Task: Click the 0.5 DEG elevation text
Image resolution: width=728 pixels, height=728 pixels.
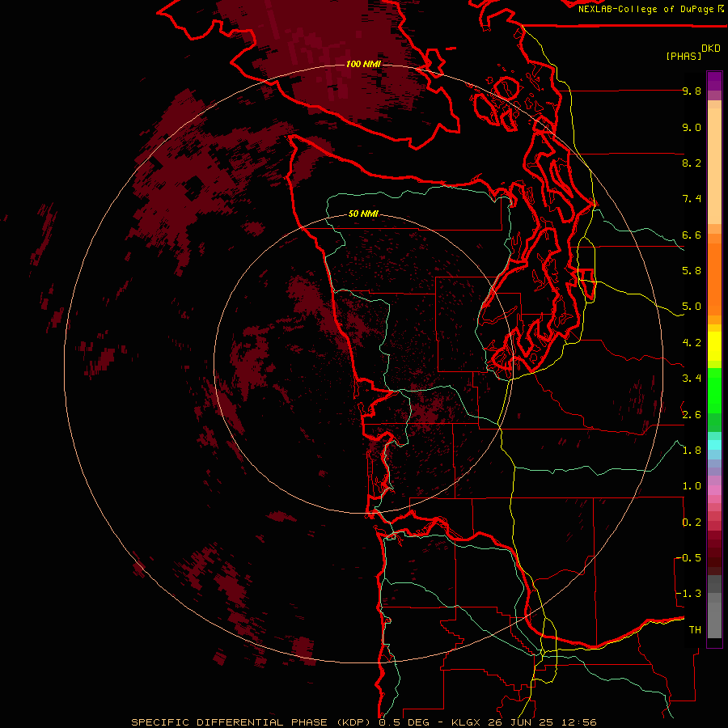Action: [404, 722]
